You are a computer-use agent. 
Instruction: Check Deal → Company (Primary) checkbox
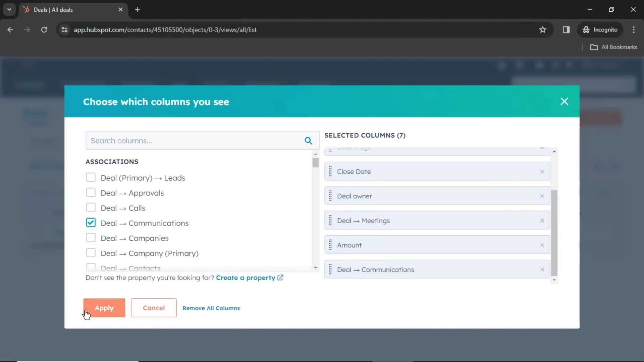click(x=91, y=253)
